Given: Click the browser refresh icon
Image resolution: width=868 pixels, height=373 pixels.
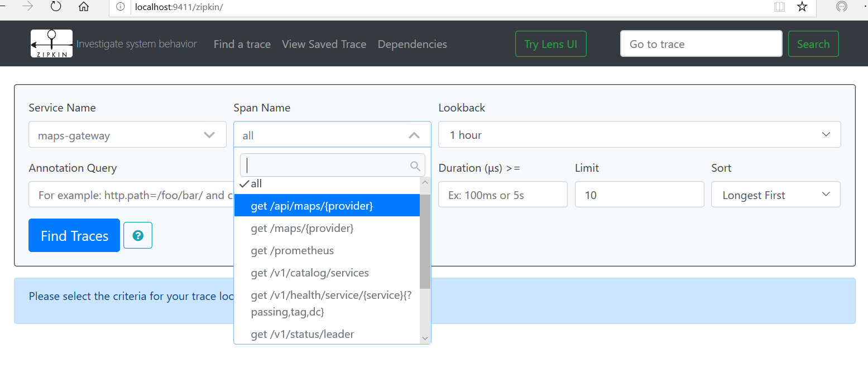Looking at the screenshot, I should point(56,7).
